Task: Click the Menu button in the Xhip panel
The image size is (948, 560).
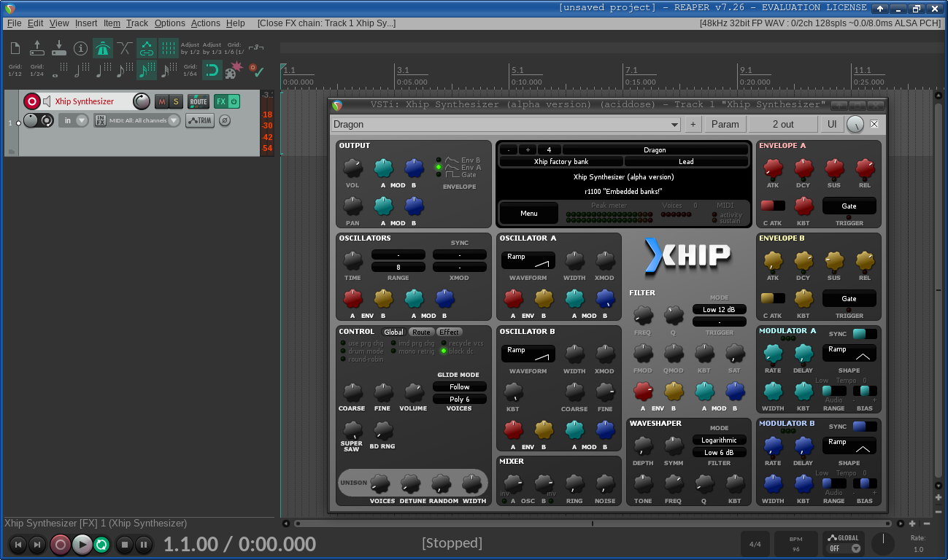Action: click(528, 213)
